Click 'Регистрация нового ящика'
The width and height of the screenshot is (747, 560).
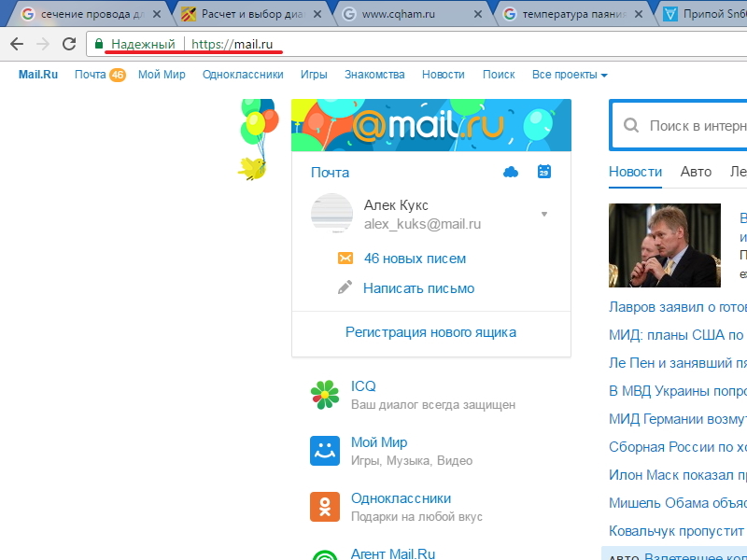[x=430, y=332]
